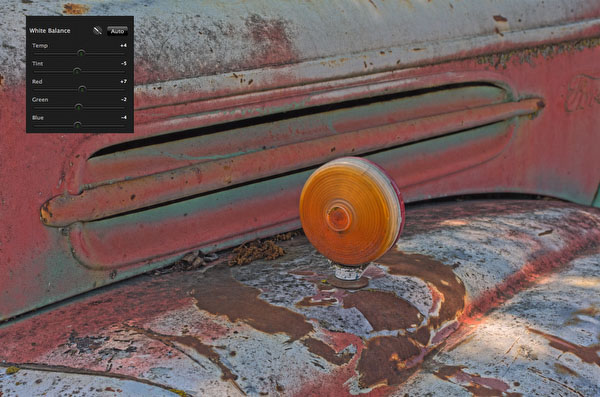Click the Green label
600x397 pixels.
(40, 100)
